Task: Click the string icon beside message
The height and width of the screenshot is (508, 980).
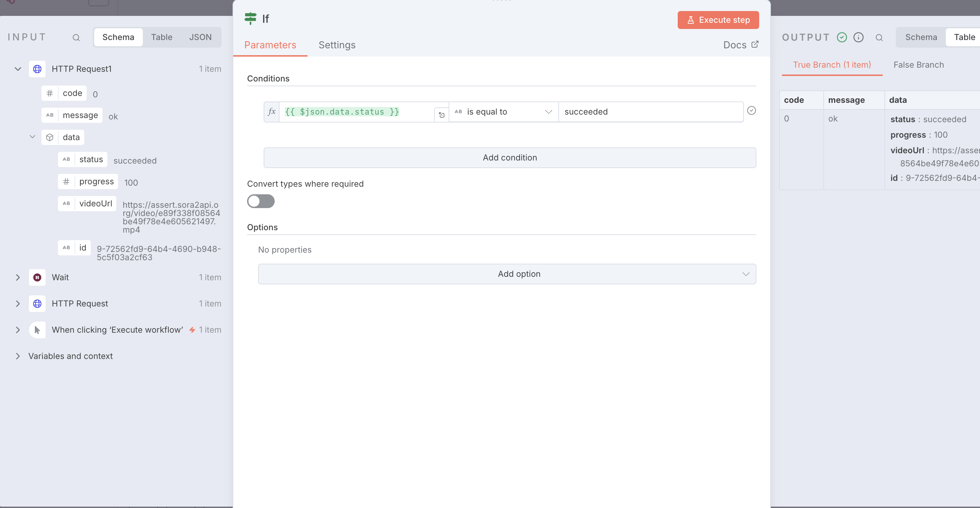Action: 50,115
